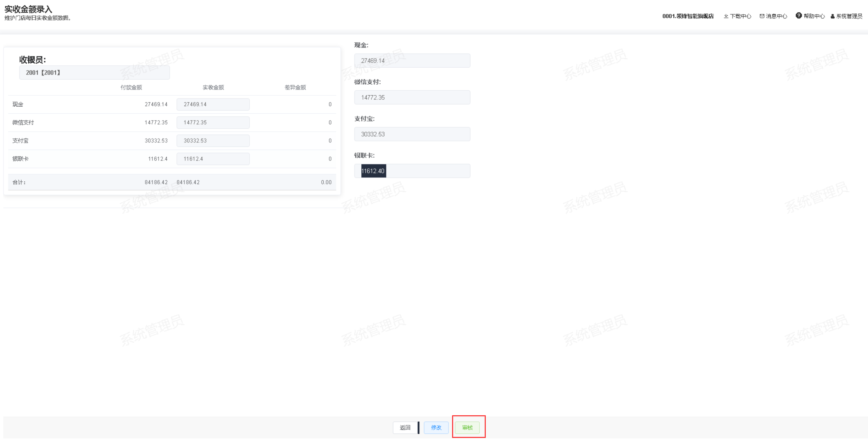Focus the right-side 支付宝 amount field
Viewport: 868px width, 439px height.
[412, 134]
